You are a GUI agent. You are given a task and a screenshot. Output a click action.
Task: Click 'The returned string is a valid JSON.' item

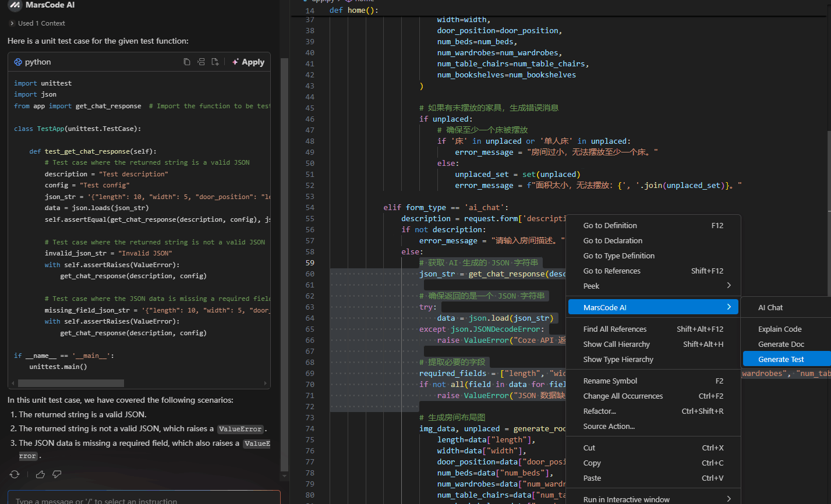pos(83,414)
